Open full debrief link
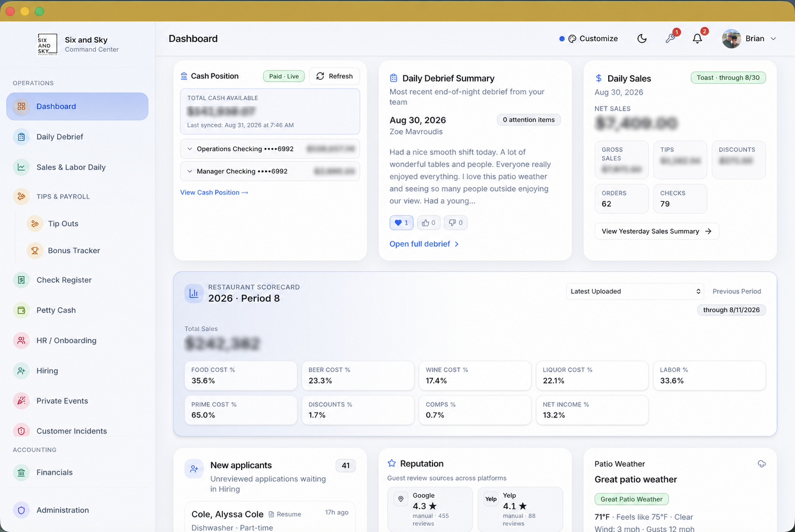Screen dimensions: 795x532 point(424,244)
